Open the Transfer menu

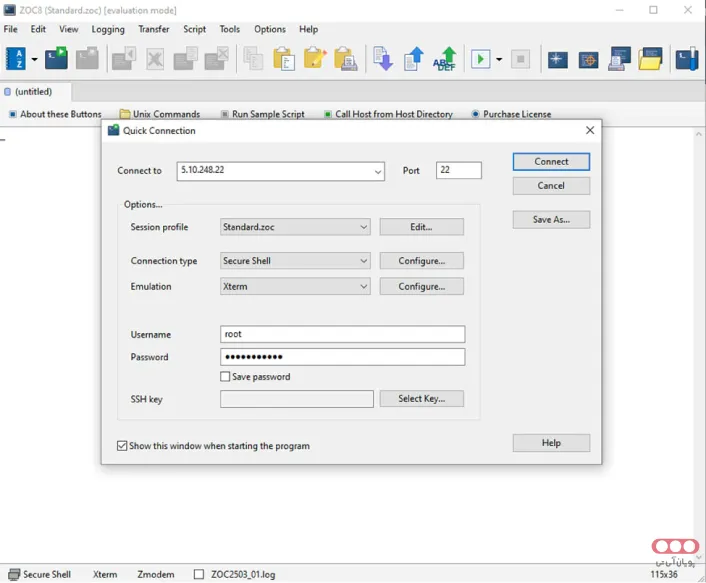[153, 30]
